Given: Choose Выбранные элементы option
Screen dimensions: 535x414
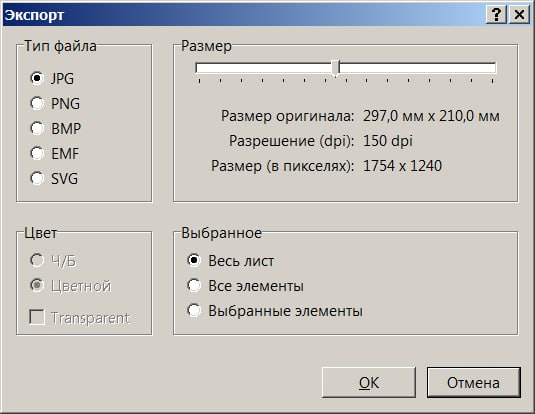Looking at the screenshot, I should pyautogui.click(x=275, y=311).
